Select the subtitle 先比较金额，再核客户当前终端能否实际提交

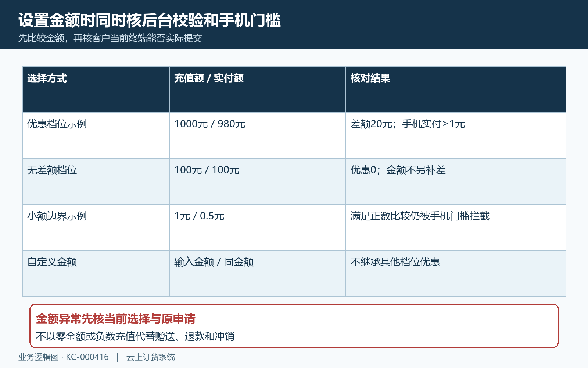click(110, 38)
